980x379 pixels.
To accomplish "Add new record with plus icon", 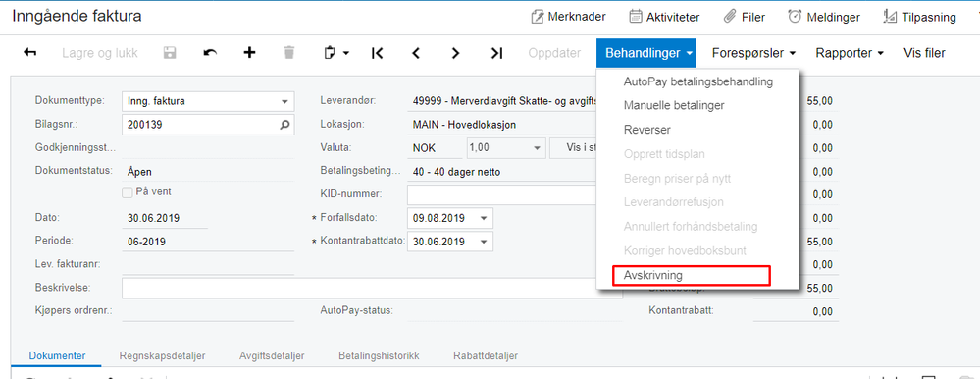I will tap(249, 53).
